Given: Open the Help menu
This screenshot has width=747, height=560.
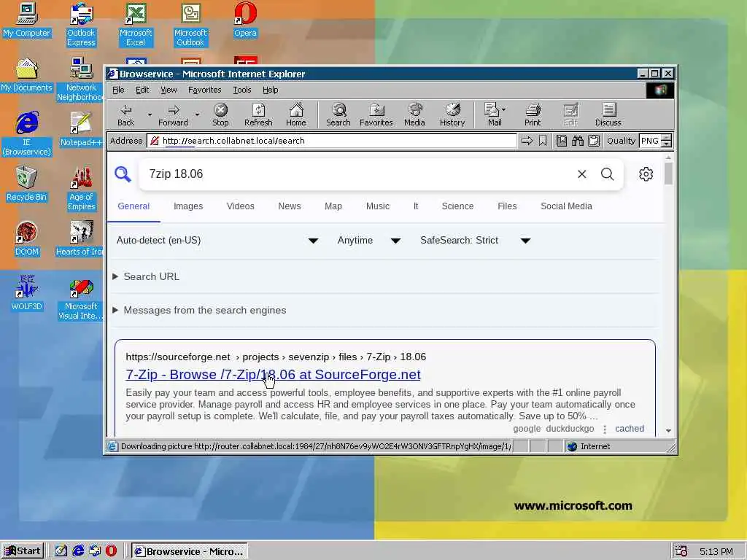Looking at the screenshot, I should [270, 90].
